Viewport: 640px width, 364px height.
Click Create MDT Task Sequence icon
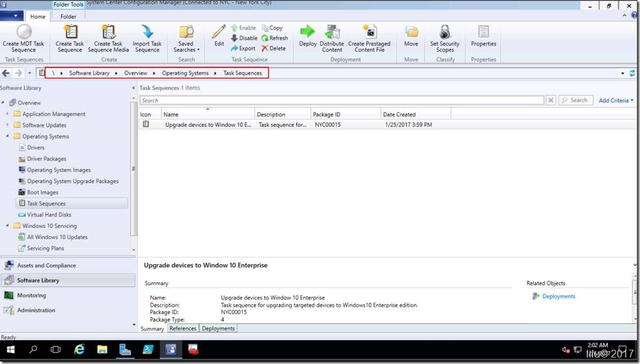pos(24,32)
